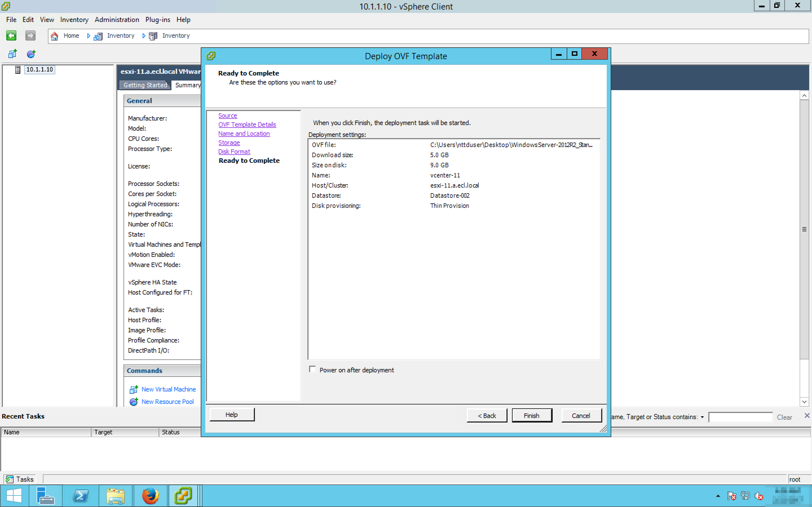This screenshot has height=507, width=812.
Task: Click Finish to start deployment
Action: point(531,415)
